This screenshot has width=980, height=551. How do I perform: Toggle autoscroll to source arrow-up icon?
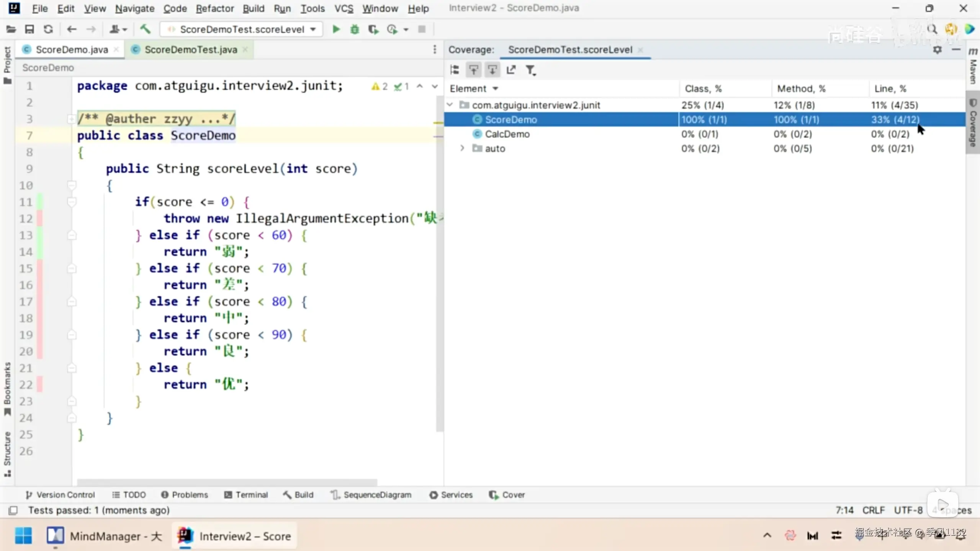474,70
